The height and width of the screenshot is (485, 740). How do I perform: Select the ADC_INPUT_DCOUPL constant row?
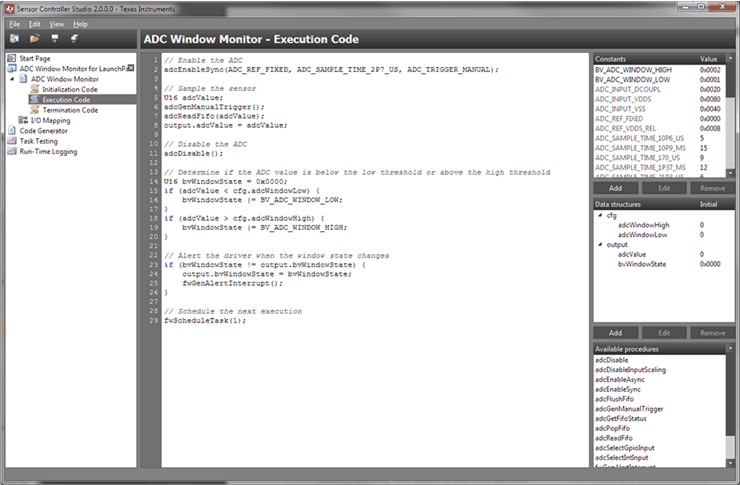tap(660, 89)
